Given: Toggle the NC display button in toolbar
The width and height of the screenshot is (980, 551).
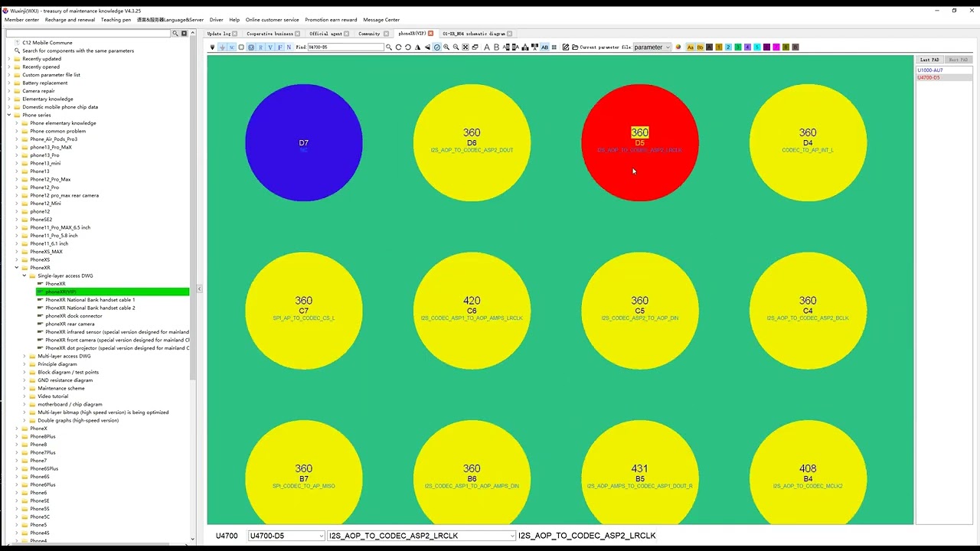Looking at the screenshot, I should coord(232,47).
